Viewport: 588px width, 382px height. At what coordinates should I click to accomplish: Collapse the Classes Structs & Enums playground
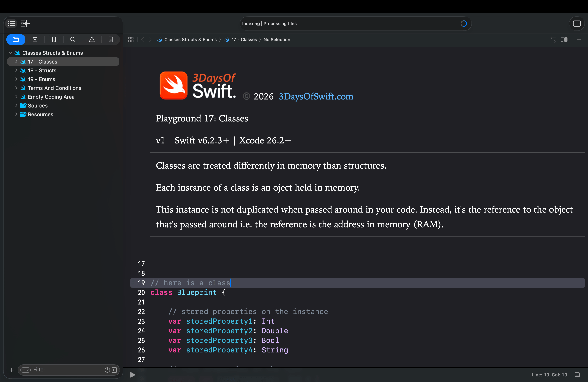[10, 53]
